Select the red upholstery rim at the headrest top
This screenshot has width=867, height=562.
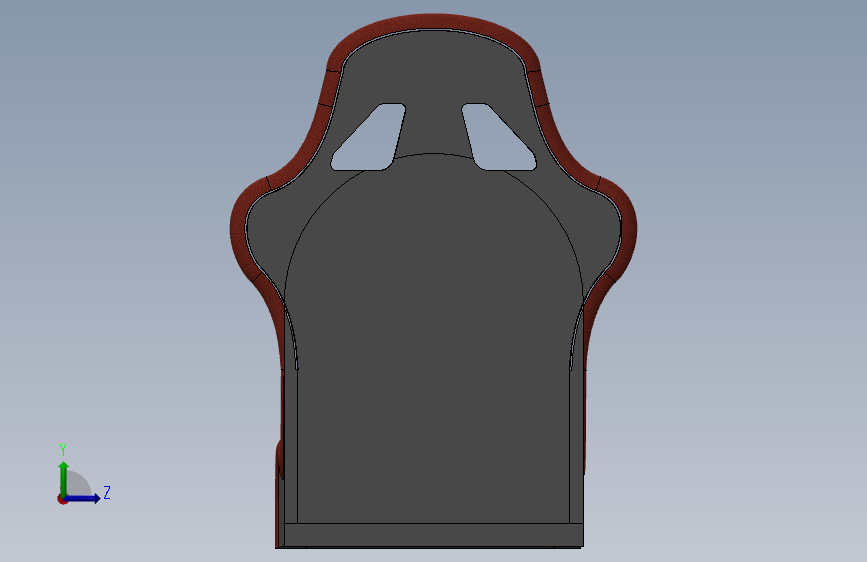(434, 22)
